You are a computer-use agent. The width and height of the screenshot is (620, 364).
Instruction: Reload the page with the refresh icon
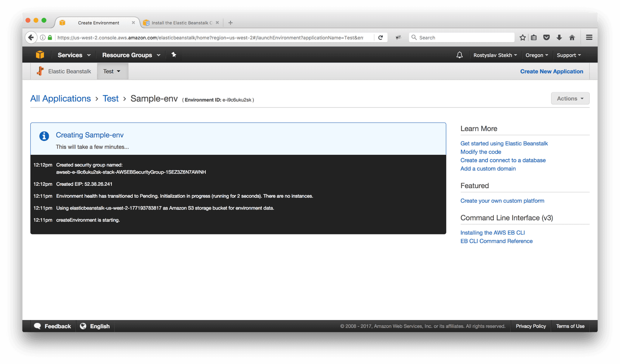click(x=380, y=38)
